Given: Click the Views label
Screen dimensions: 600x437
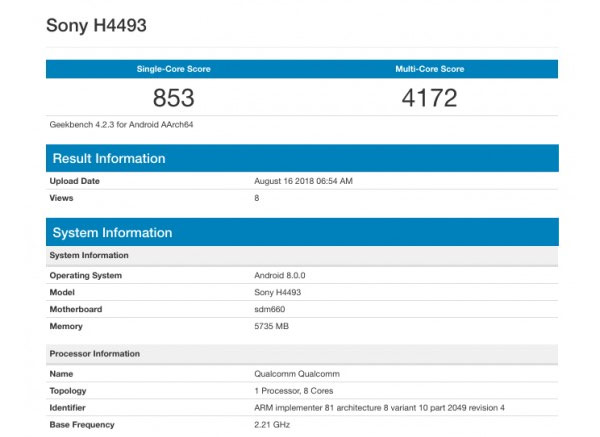Looking at the screenshot, I should 61,198.
